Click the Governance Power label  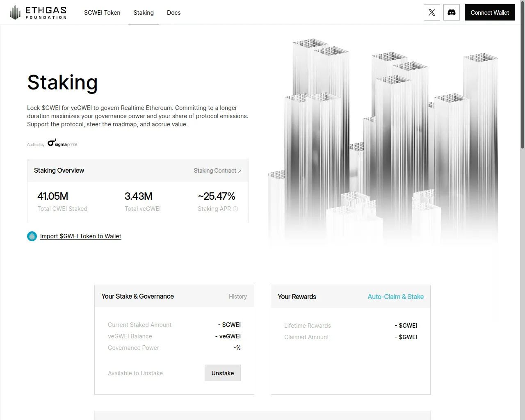tap(133, 348)
